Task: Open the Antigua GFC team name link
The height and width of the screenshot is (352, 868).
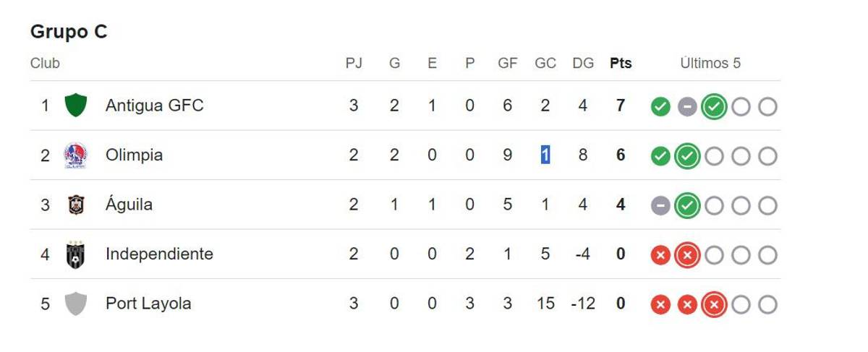Action: 154,106
